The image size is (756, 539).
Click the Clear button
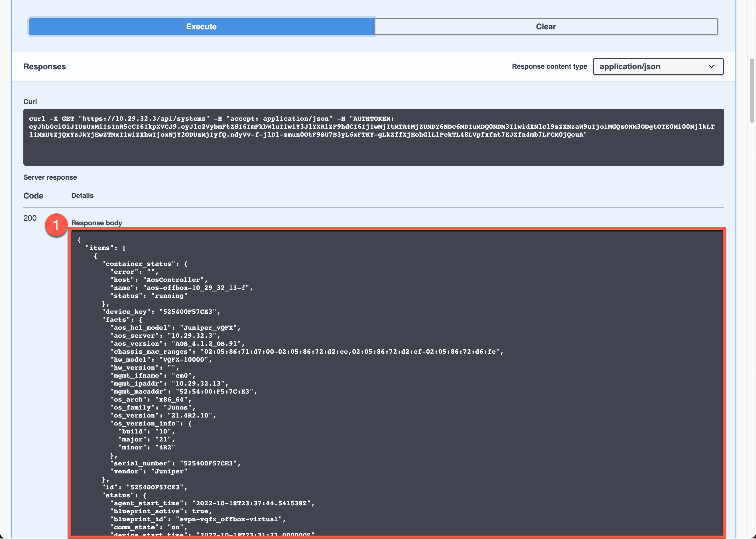tap(545, 27)
